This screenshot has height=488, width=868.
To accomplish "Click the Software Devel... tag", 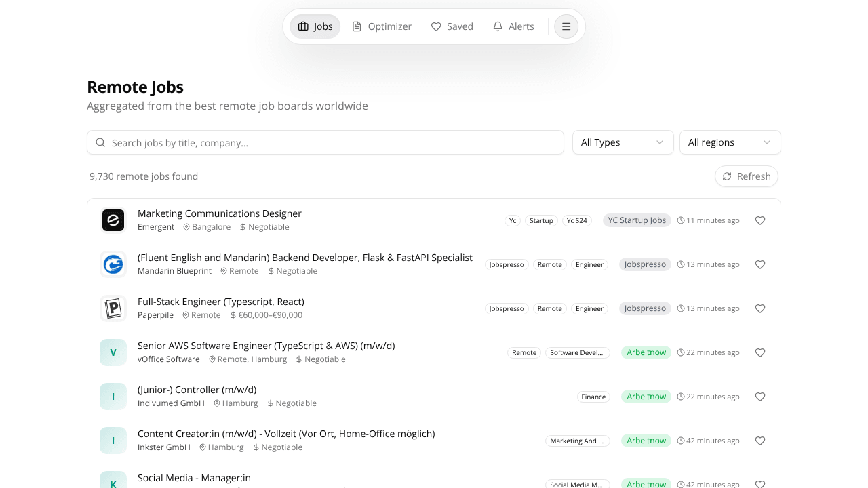I will (x=578, y=352).
